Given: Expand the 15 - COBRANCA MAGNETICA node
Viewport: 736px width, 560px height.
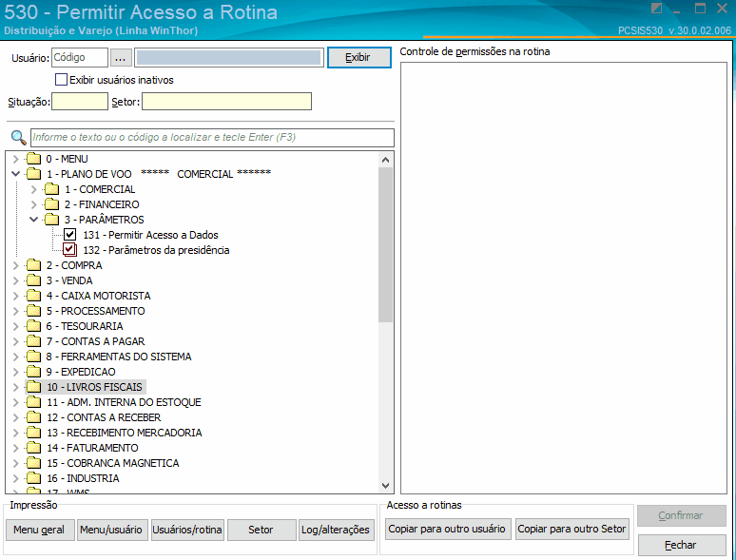Looking at the screenshot, I should (15, 463).
